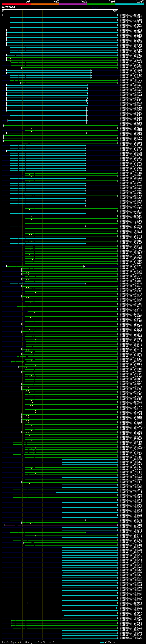Viewport: 146px width, 644px height.
Task: Select the UniRef100_Q6DUJ3 label
Action: tap(131, 311)
